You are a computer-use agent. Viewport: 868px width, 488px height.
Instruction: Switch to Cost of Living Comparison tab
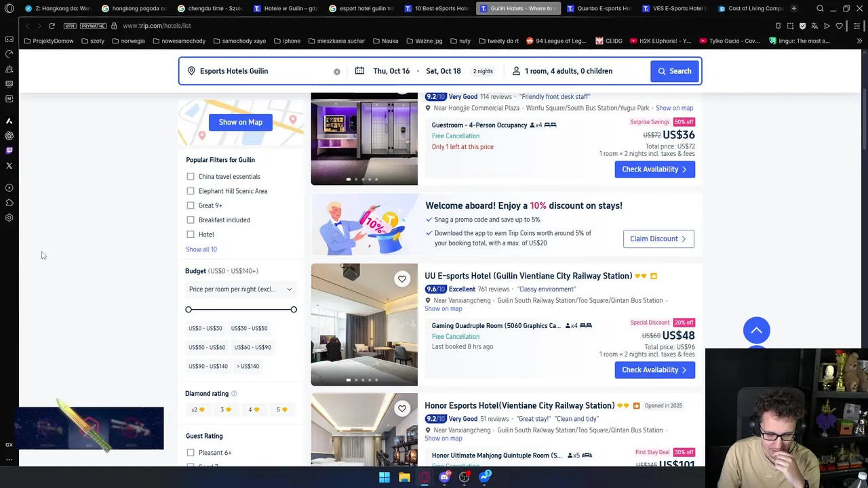(750, 8)
